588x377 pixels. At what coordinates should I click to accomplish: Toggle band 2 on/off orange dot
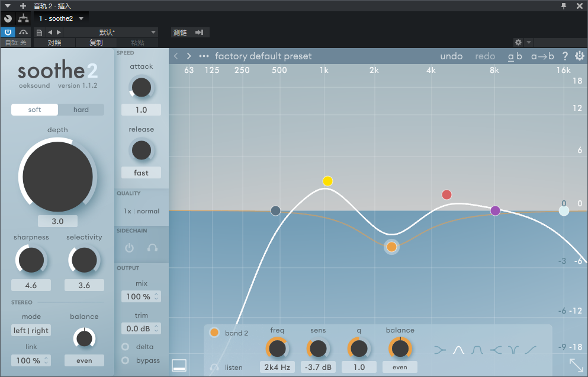pos(214,333)
